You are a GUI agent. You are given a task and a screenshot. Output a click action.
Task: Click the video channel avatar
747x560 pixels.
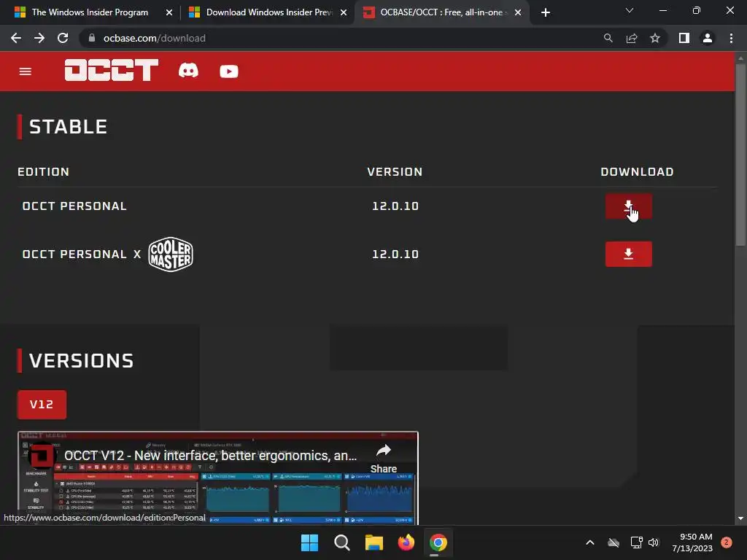pos(42,456)
